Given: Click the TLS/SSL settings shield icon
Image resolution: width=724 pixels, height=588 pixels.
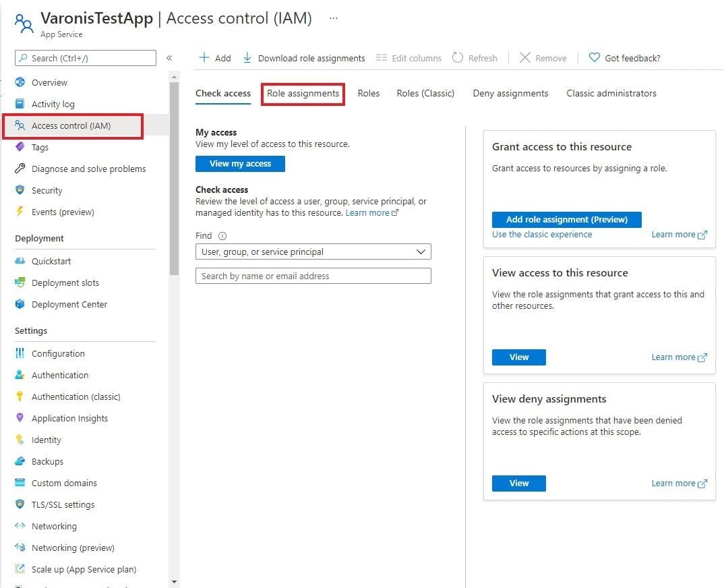Looking at the screenshot, I should tap(20, 504).
